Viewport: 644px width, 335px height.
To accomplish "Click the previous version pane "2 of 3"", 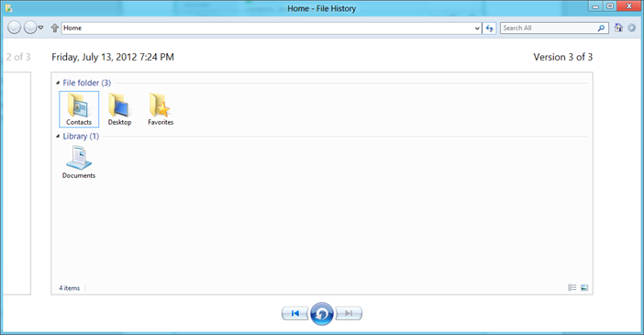I will tap(17, 184).
